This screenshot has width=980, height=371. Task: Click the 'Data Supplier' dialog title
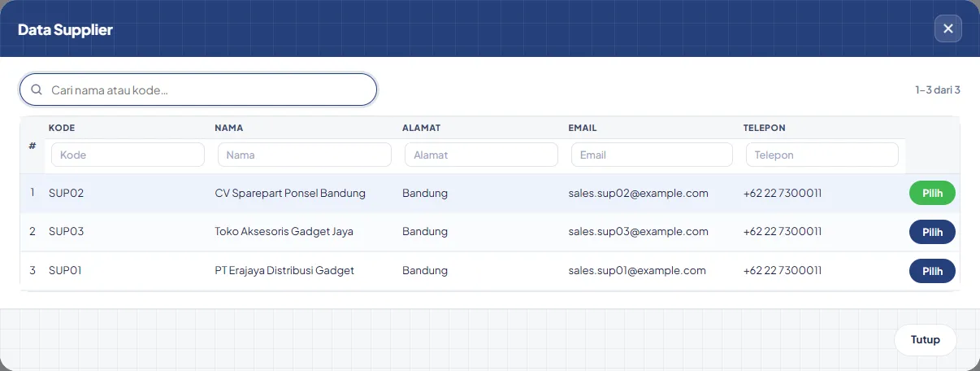tap(65, 30)
